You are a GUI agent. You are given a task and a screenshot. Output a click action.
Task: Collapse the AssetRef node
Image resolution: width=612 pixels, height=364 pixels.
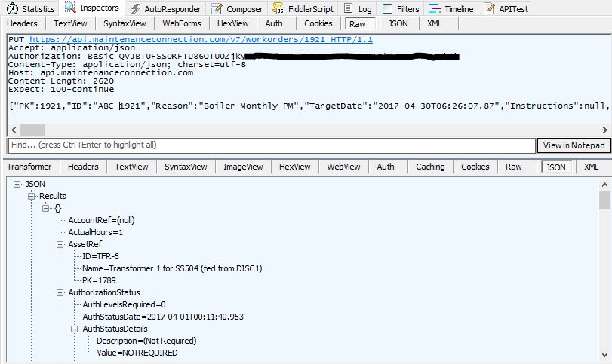tap(60, 244)
